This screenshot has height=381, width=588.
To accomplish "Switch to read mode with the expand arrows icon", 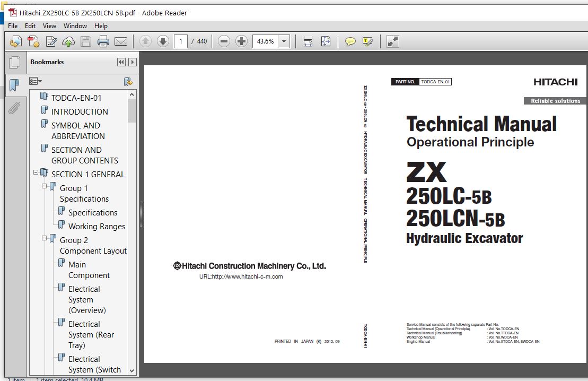I will click(393, 41).
